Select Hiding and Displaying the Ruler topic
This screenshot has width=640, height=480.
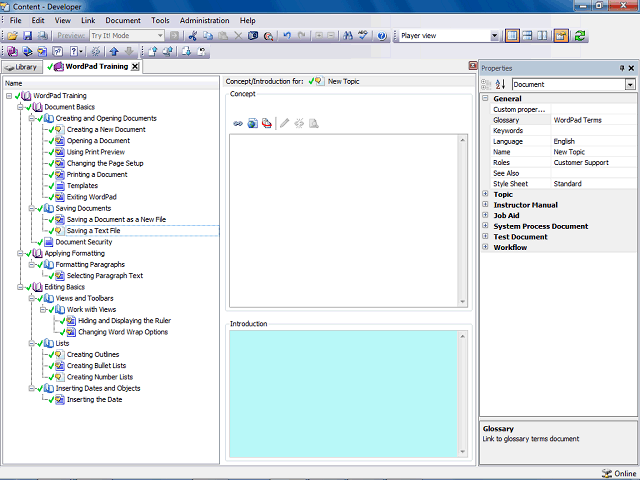pos(124,321)
